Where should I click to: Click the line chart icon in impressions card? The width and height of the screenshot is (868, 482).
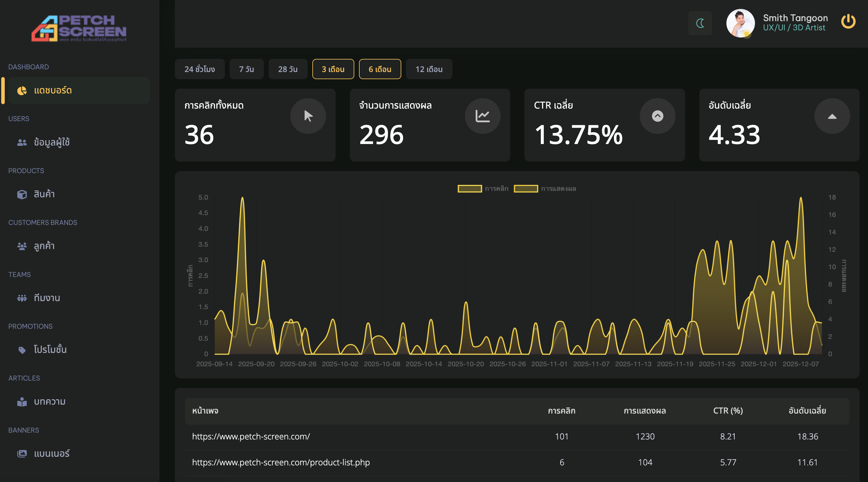(482, 116)
